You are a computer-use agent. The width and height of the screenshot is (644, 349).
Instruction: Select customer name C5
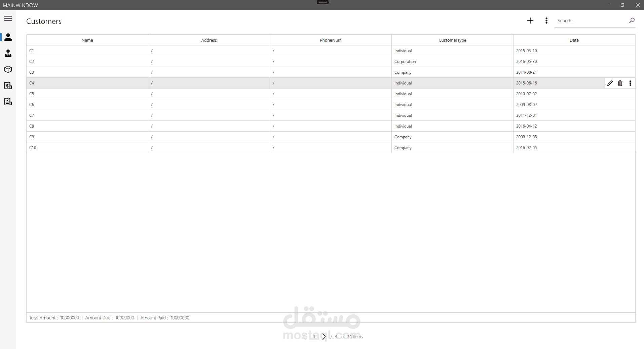click(x=32, y=94)
